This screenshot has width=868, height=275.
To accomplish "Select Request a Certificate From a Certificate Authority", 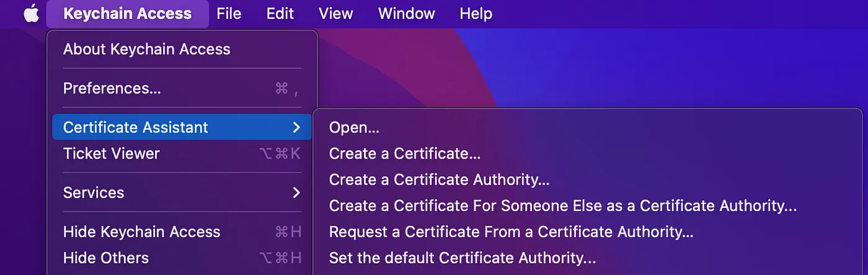I will click(588, 232).
